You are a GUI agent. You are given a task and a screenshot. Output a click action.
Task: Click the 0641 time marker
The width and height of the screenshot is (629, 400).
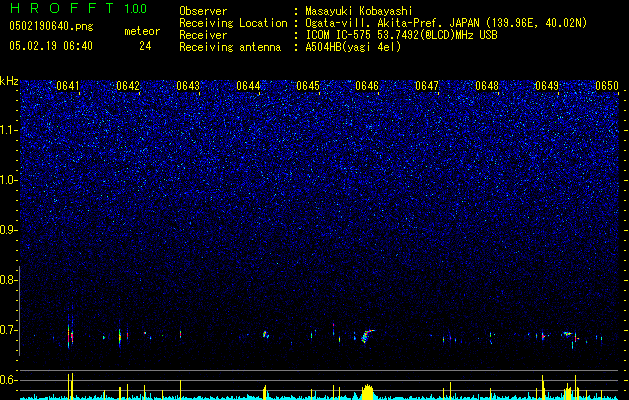[x=68, y=86]
